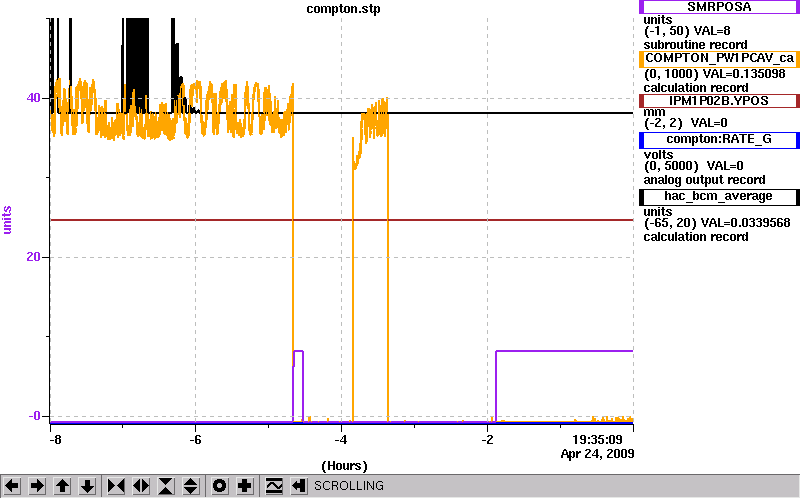
Task: Click the waveform graph toolbar icon
Action: 274,486
